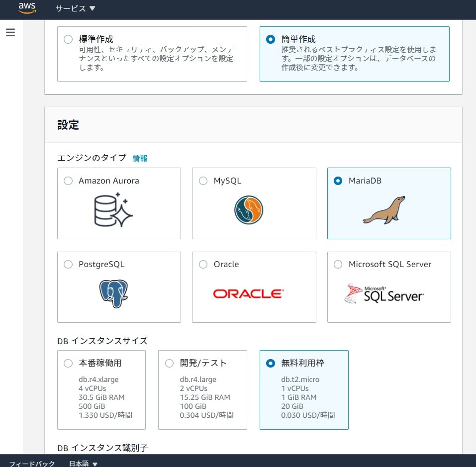Select the 簡単作成 radio button

tap(270, 39)
